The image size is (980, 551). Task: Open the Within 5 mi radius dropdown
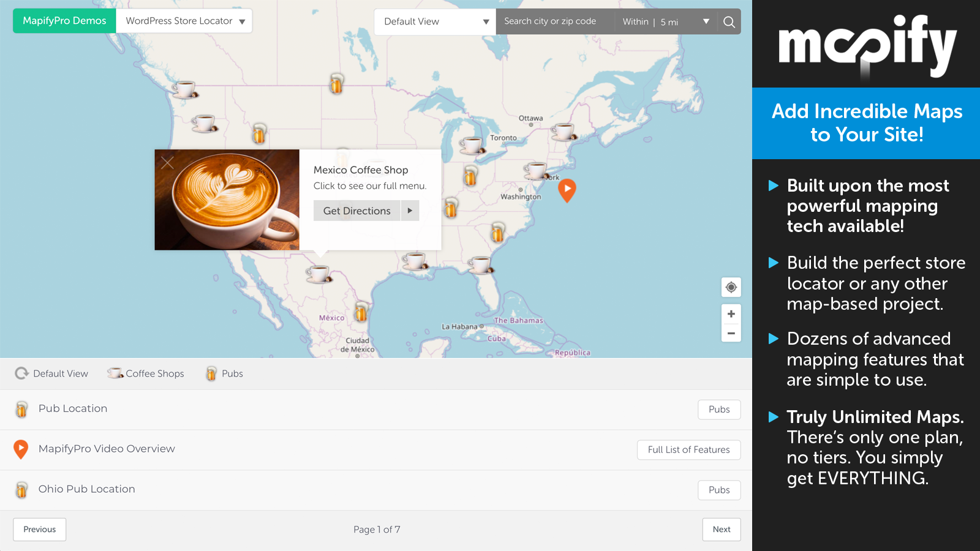(x=666, y=22)
